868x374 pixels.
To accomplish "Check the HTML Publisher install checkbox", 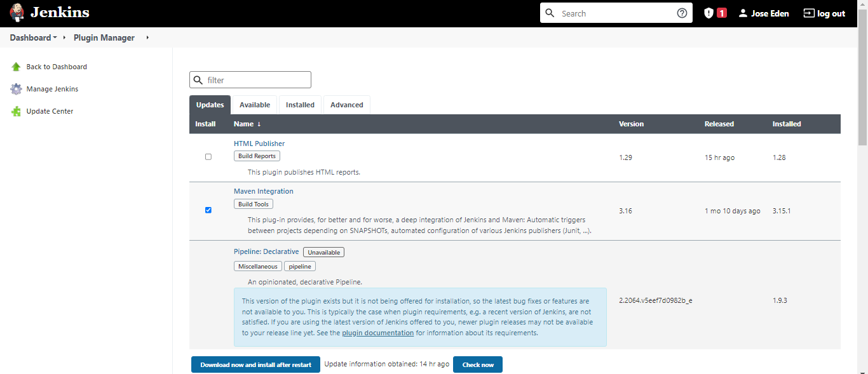I will [208, 157].
